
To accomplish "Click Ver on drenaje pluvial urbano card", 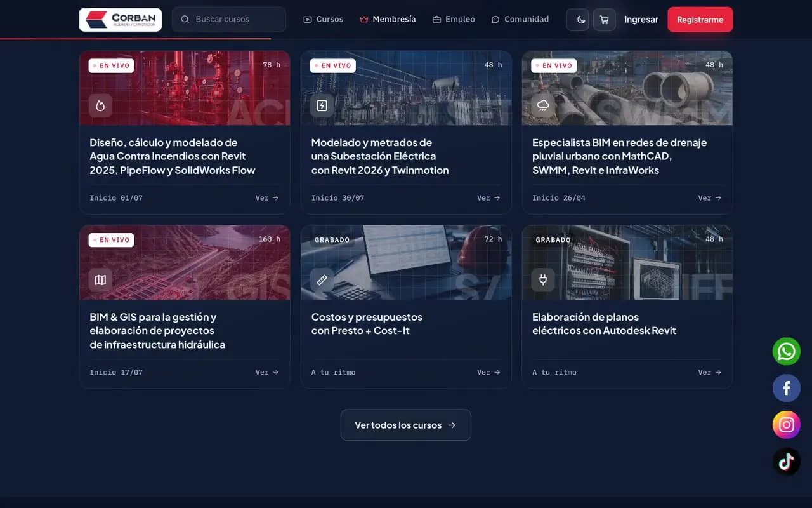I will [710, 198].
